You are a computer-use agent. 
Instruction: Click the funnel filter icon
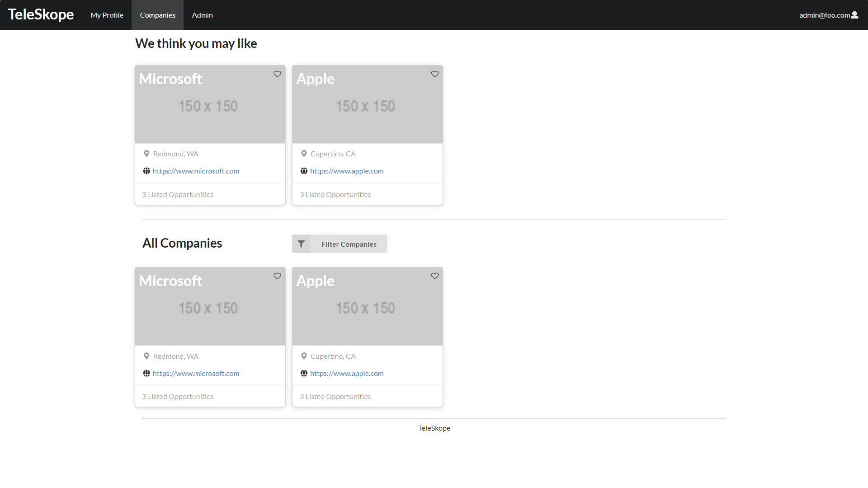tap(301, 244)
